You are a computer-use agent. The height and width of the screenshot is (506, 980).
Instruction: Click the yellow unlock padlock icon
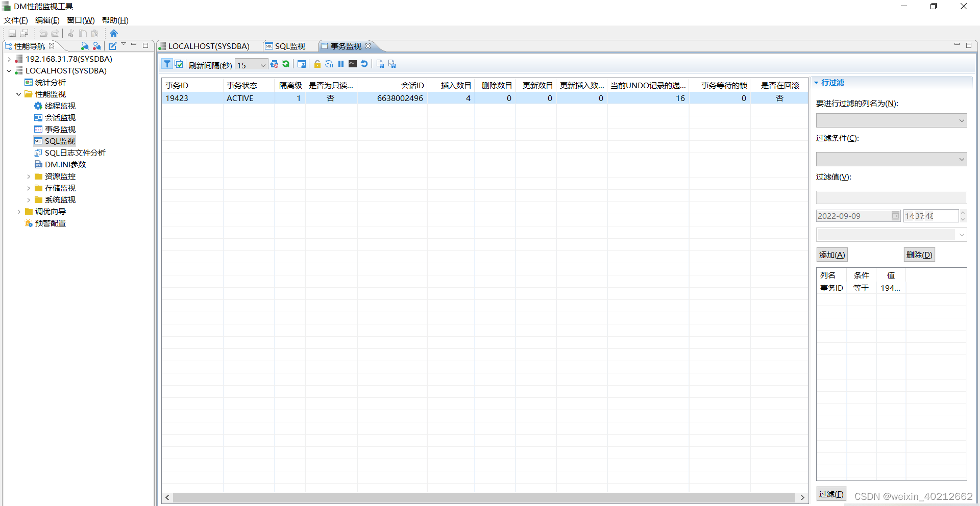pyautogui.click(x=317, y=64)
